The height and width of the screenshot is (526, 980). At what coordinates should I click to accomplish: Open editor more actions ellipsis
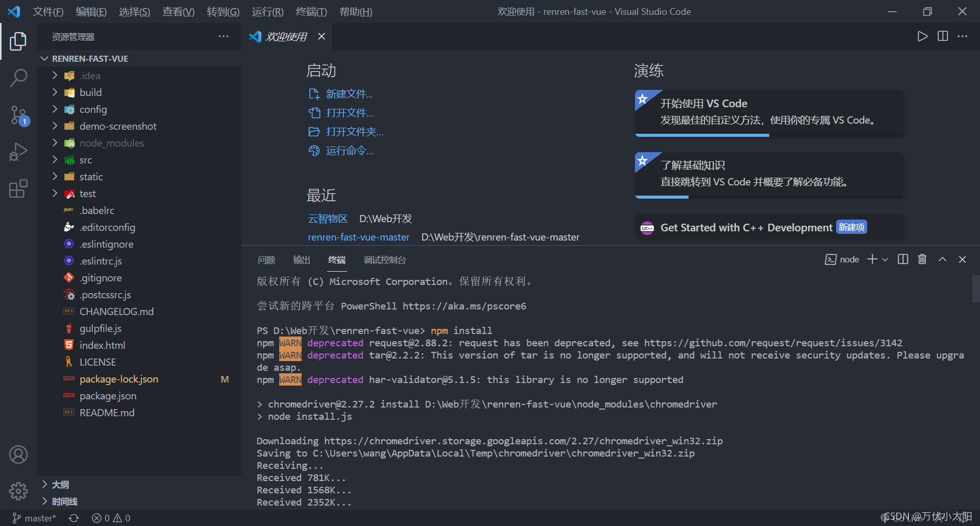tap(962, 36)
